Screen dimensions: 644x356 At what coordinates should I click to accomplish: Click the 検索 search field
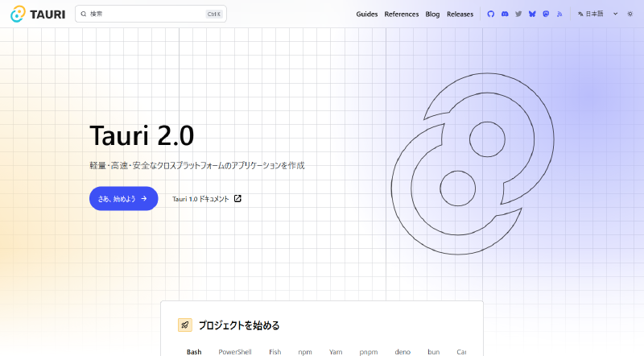151,14
